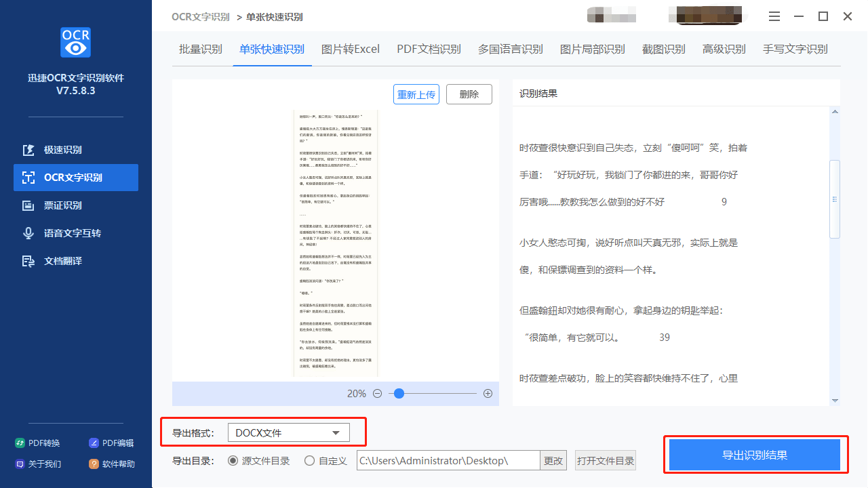Image resolution: width=868 pixels, height=488 pixels.
Task: Open 软件帮助 at the sidebar bottom
Action: click(x=112, y=464)
